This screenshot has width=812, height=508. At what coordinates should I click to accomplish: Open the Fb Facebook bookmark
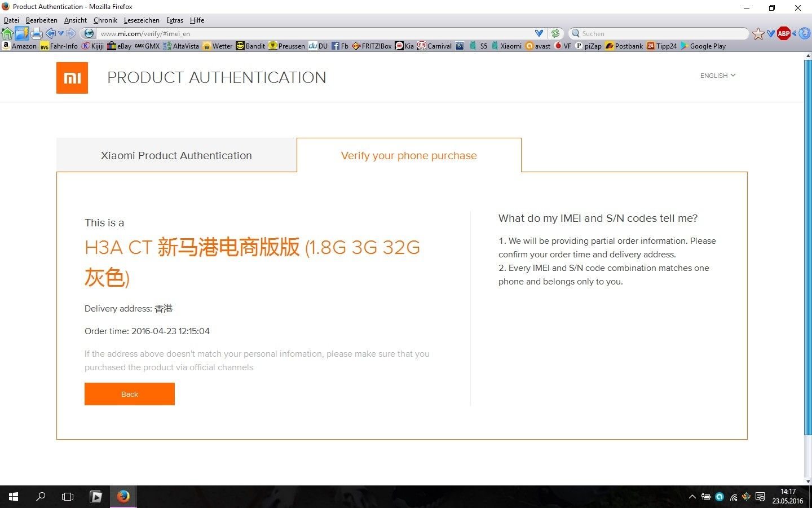point(340,46)
